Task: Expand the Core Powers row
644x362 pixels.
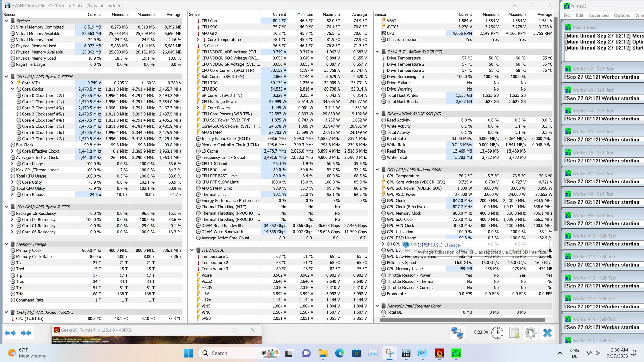Action: pyautogui.click(x=198, y=108)
